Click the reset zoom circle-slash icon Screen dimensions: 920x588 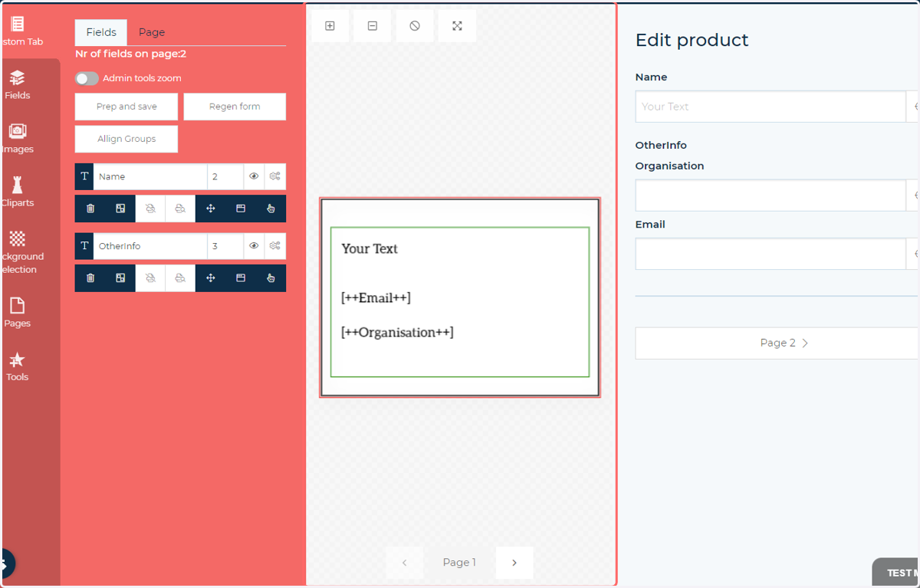point(415,26)
